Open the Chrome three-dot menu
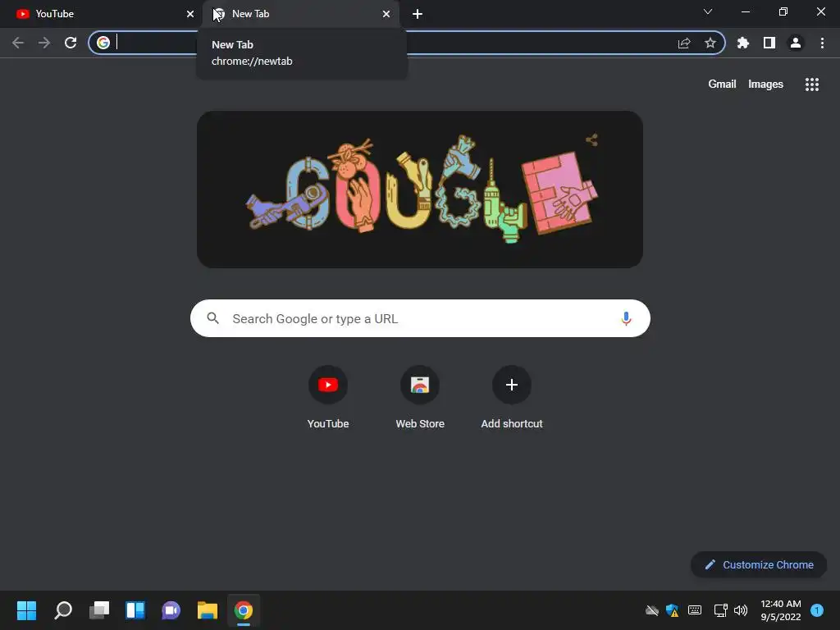The image size is (840, 630). [822, 43]
